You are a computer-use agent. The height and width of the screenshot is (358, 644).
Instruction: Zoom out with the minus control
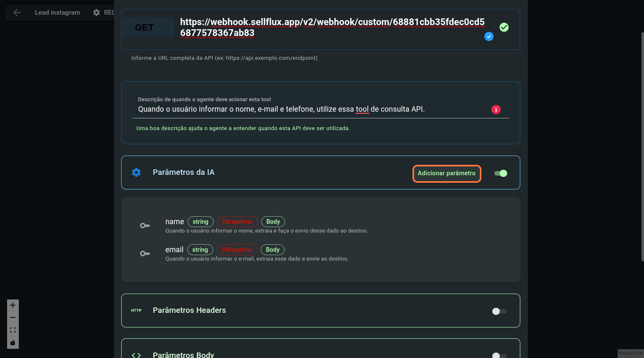tap(13, 318)
